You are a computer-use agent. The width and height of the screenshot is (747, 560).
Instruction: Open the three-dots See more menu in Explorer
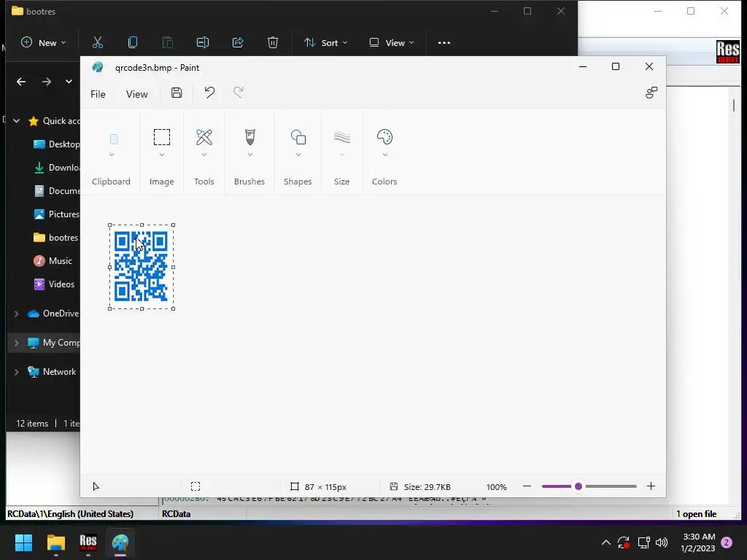point(444,43)
